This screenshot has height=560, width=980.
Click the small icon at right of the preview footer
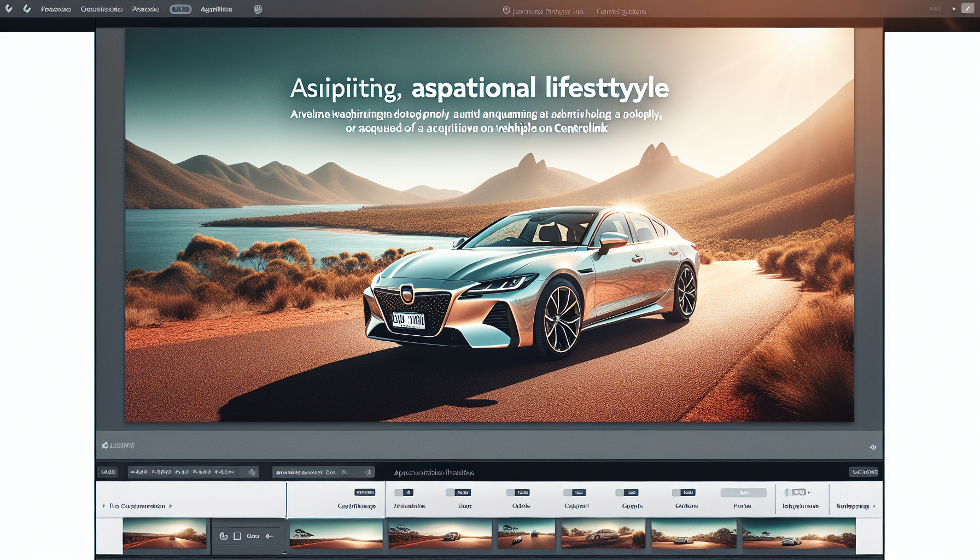[x=873, y=447]
